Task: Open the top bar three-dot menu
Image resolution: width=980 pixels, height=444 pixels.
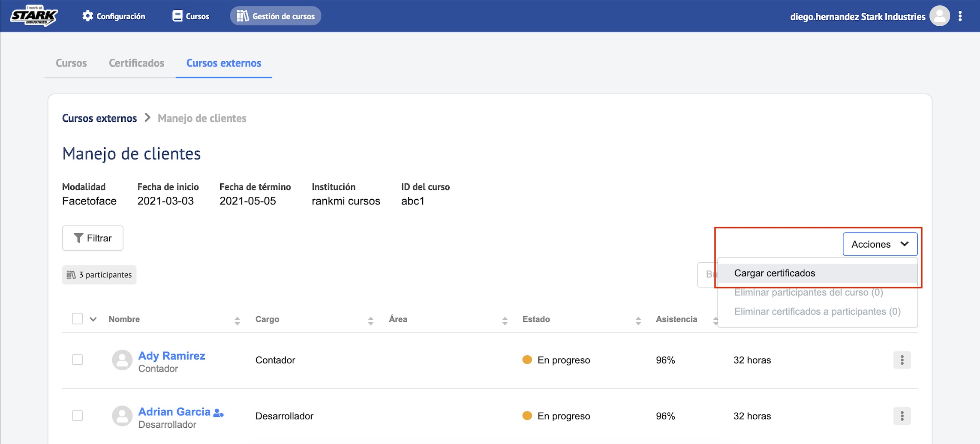Action: coord(960,16)
